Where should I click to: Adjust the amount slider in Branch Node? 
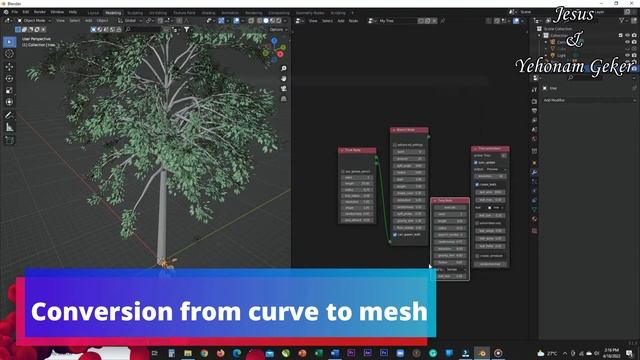tap(409, 159)
